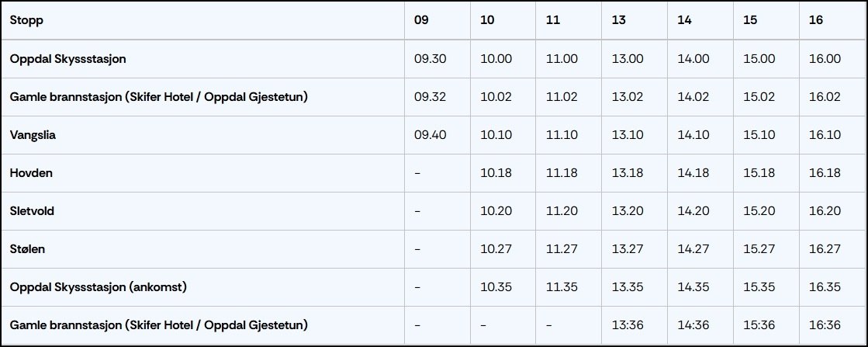Select the 09 departure column header
Screen dimensions: 868x347
coord(421,20)
